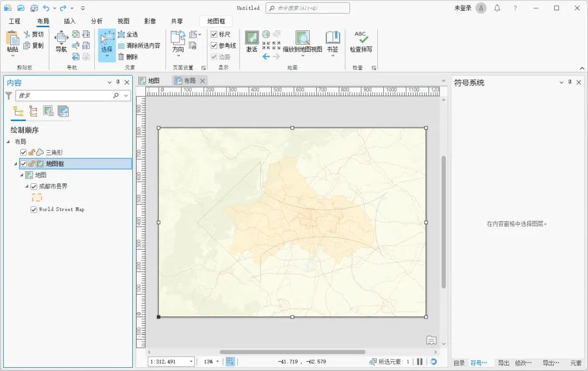Open the 工程 (Project) ribbon tab
Screen dimensions: 588x371
click(15, 21)
